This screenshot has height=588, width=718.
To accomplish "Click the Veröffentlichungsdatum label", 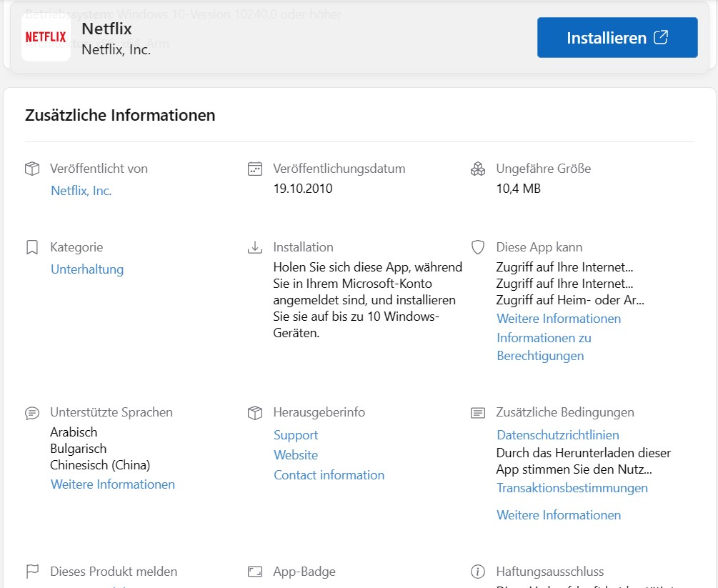I will click(x=339, y=169).
